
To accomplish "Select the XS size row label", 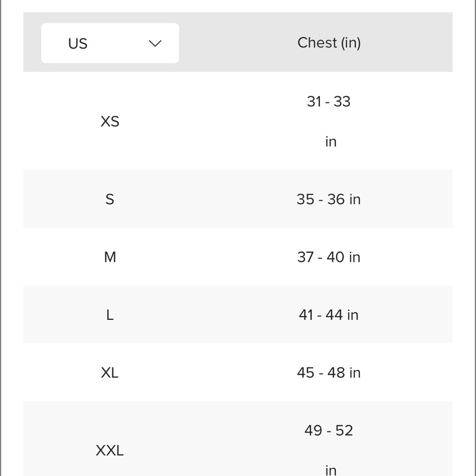I will tap(110, 121).
